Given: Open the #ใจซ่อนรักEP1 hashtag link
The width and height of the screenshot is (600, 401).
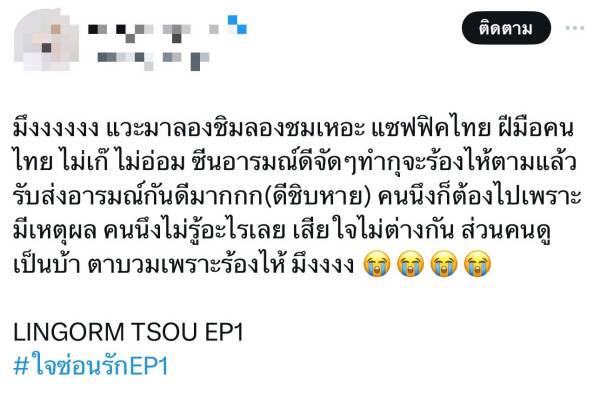Looking at the screenshot, I should pyautogui.click(x=91, y=365).
